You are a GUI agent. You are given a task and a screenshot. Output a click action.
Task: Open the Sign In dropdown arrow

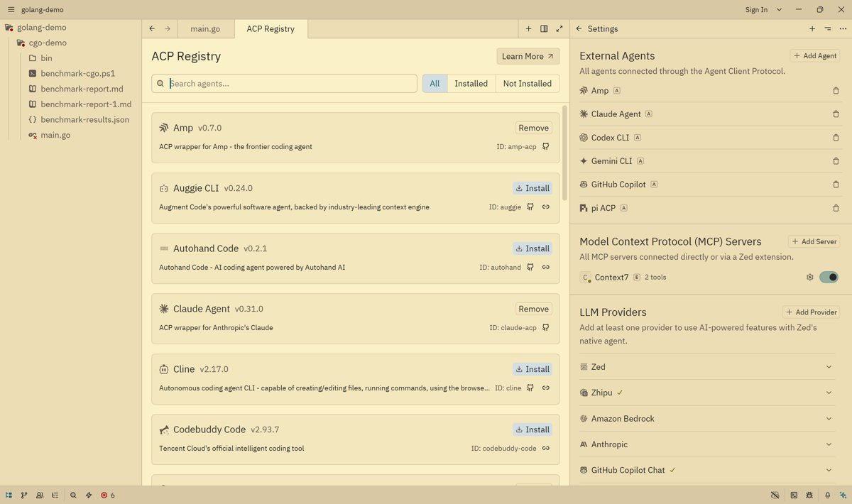(x=779, y=10)
